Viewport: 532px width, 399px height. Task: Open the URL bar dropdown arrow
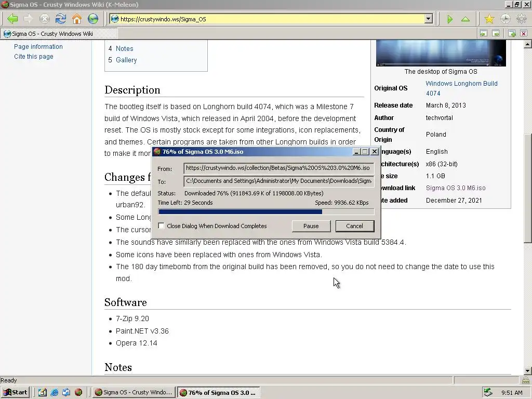[429, 19]
